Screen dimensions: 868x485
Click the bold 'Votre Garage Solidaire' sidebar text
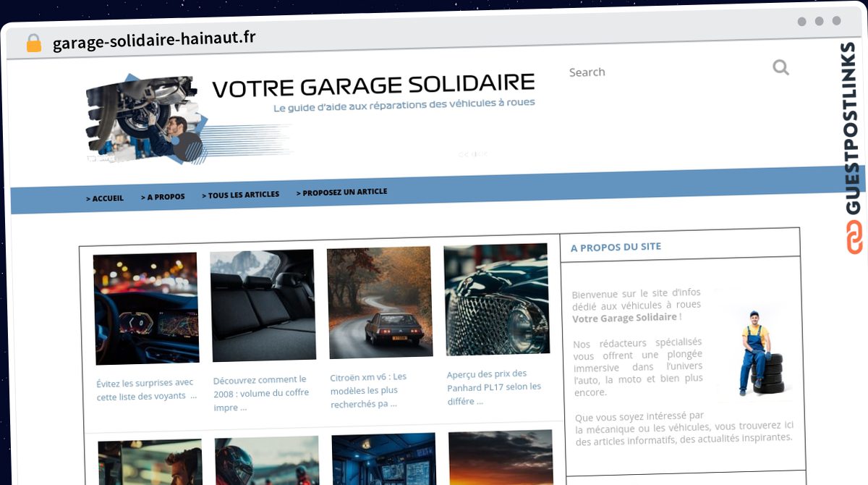point(625,318)
